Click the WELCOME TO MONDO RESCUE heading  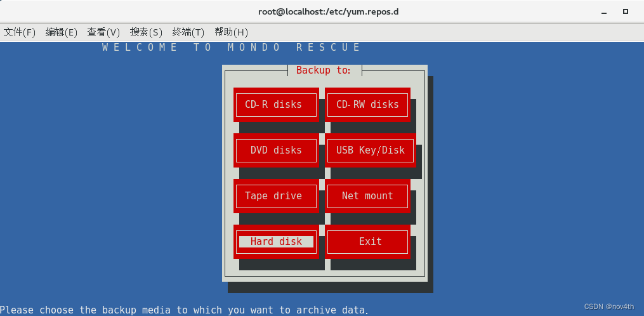[x=231, y=47]
